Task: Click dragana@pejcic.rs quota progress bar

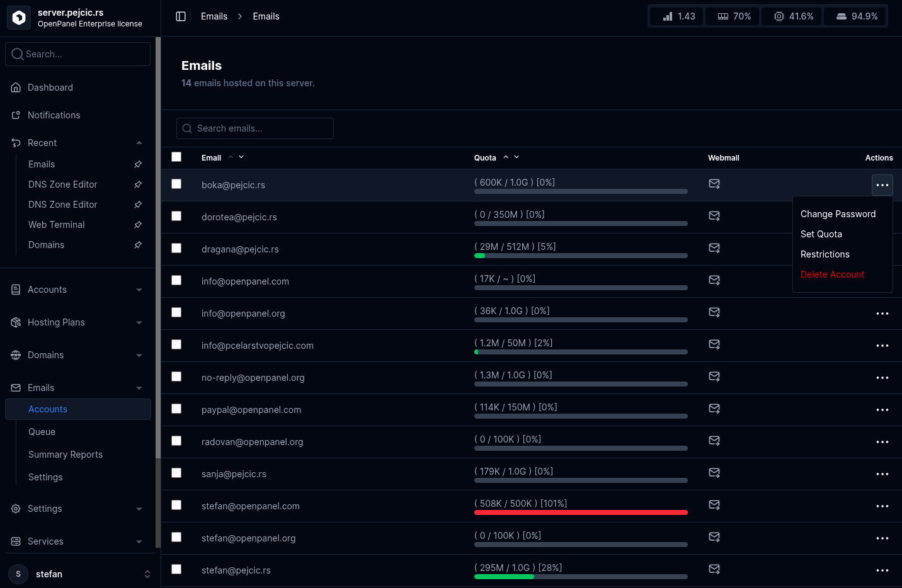Action: 581,256
